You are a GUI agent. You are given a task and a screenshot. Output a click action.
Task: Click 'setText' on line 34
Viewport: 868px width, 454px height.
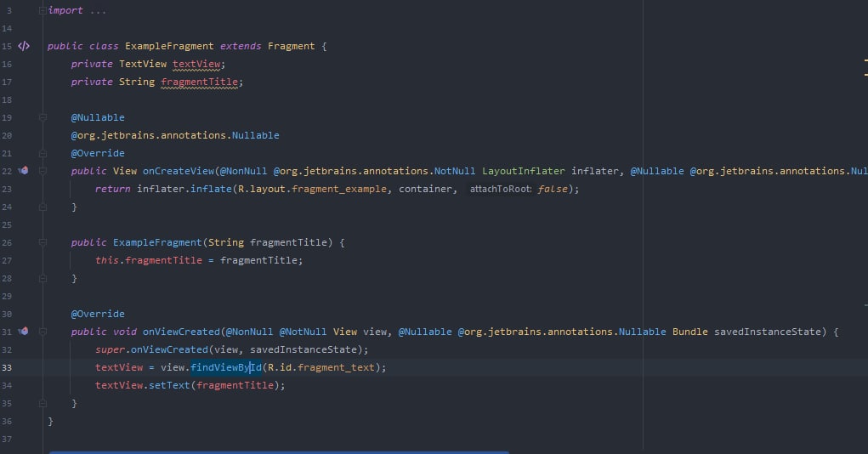click(169, 385)
